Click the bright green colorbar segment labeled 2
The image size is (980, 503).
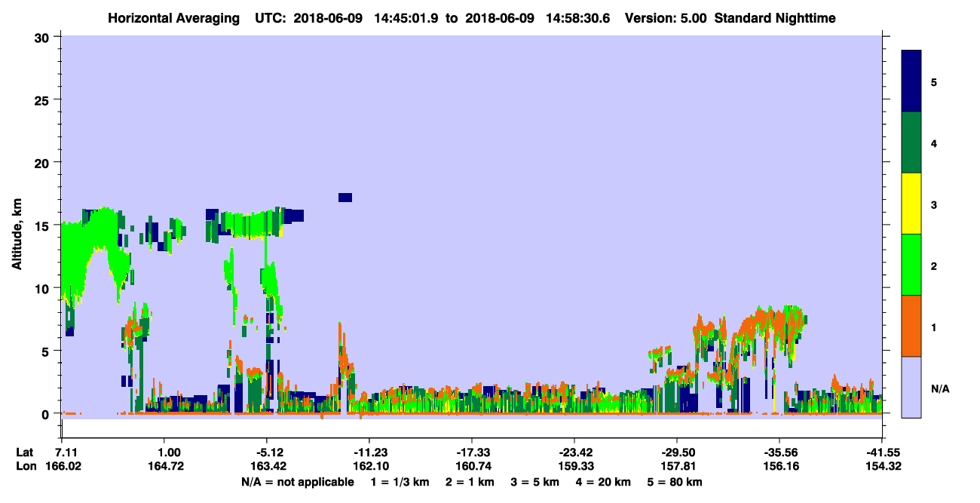coord(912,264)
